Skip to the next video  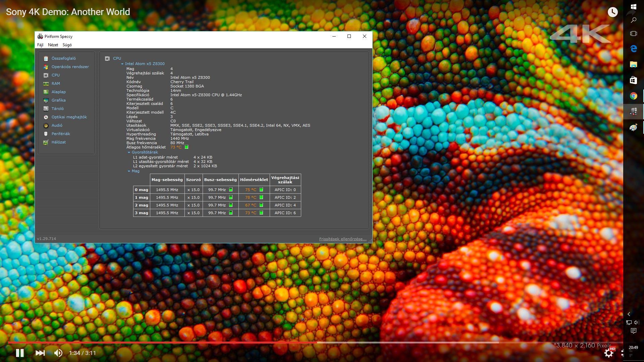40,353
